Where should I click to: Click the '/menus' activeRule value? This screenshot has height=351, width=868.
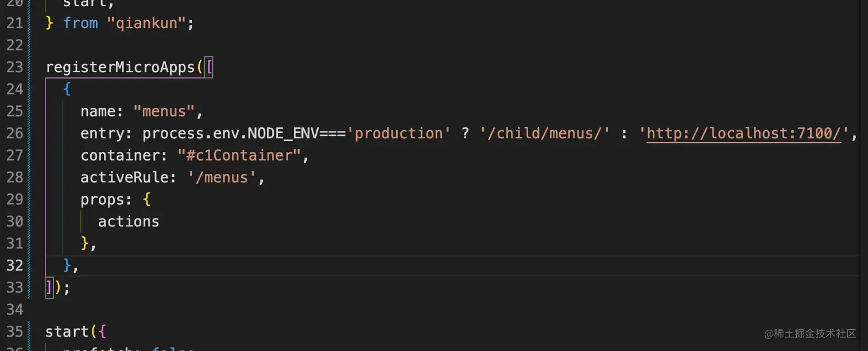[222, 177]
